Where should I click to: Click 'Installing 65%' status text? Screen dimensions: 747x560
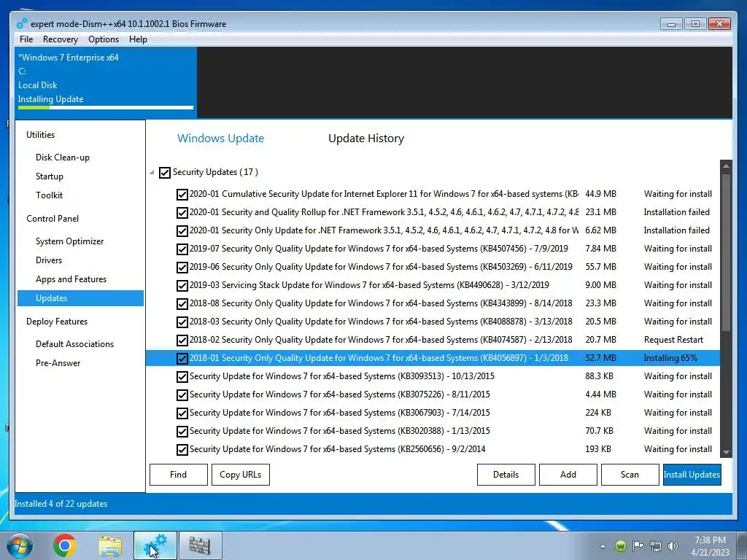tap(670, 358)
